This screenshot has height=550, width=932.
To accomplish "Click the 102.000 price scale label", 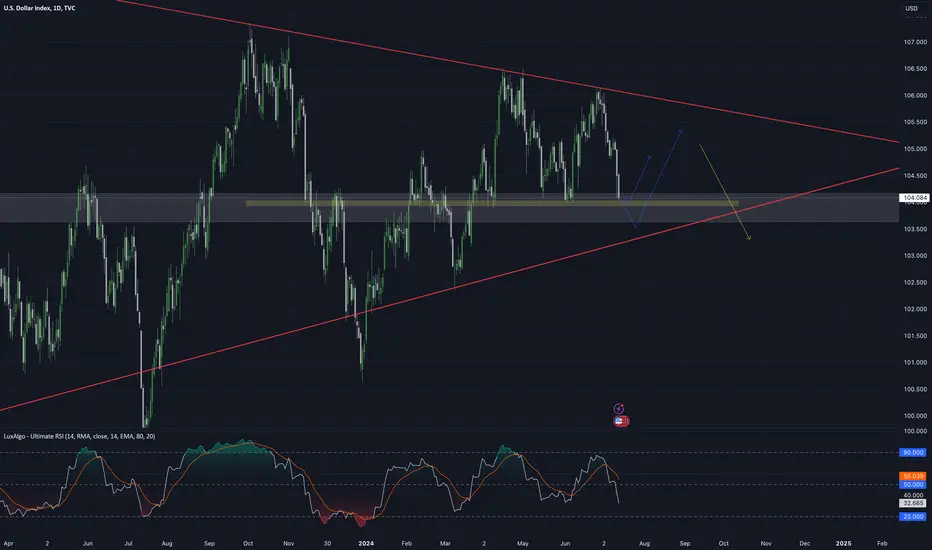I will (x=915, y=309).
